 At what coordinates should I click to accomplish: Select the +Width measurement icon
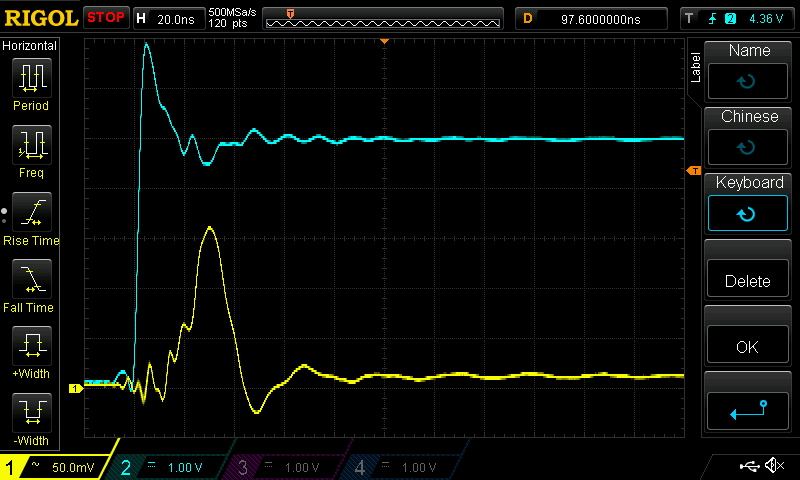pyautogui.click(x=32, y=345)
